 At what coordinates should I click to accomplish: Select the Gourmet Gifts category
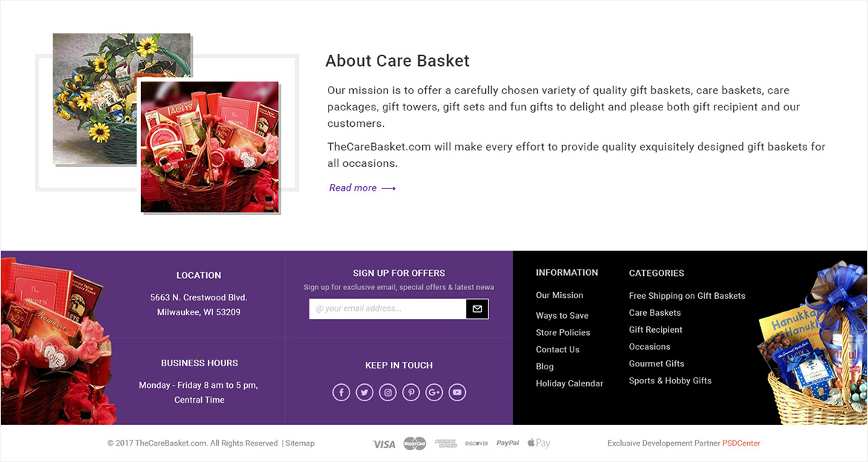coord(657,363)
